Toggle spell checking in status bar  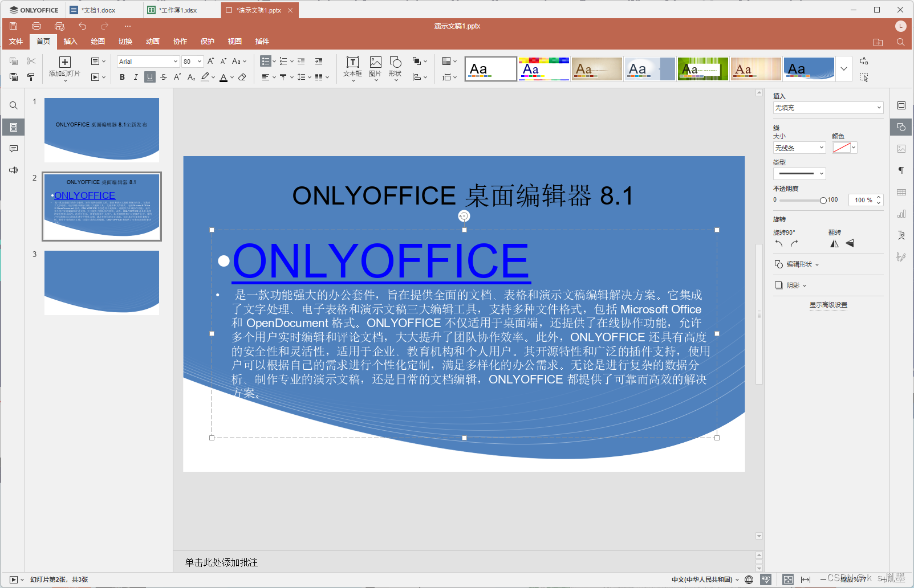point(766,579)
